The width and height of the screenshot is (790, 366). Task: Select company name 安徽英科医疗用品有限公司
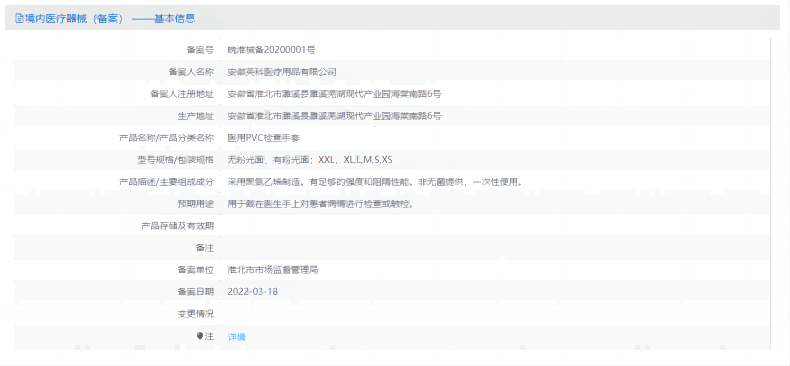click(282, 72)
